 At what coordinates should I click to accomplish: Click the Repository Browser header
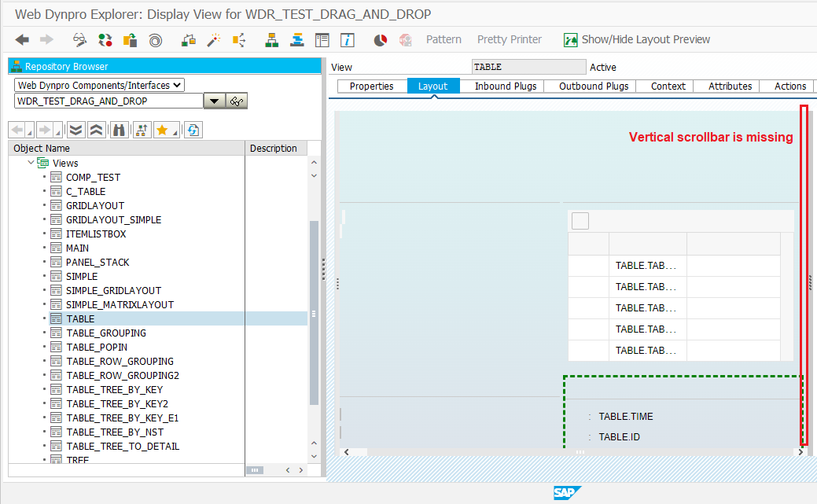click(x=164, y=66)
